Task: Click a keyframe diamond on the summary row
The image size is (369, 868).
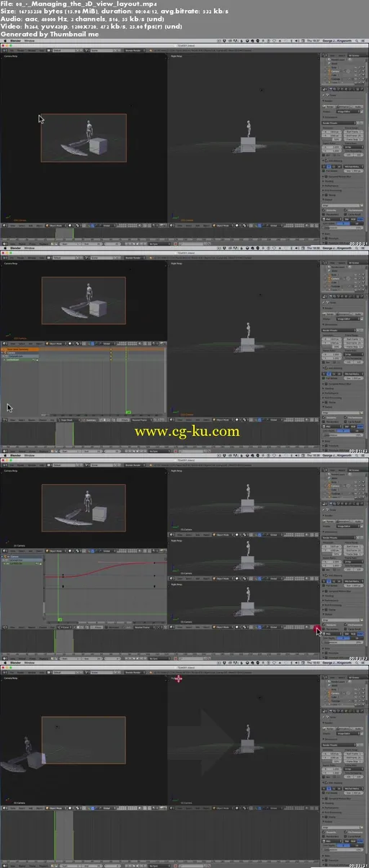Action: pos(111,349)
